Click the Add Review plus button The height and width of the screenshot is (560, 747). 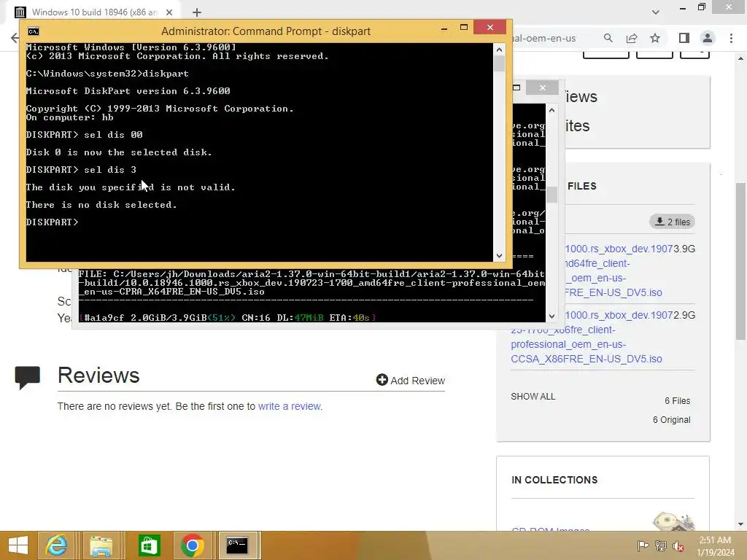click(382, 379)
